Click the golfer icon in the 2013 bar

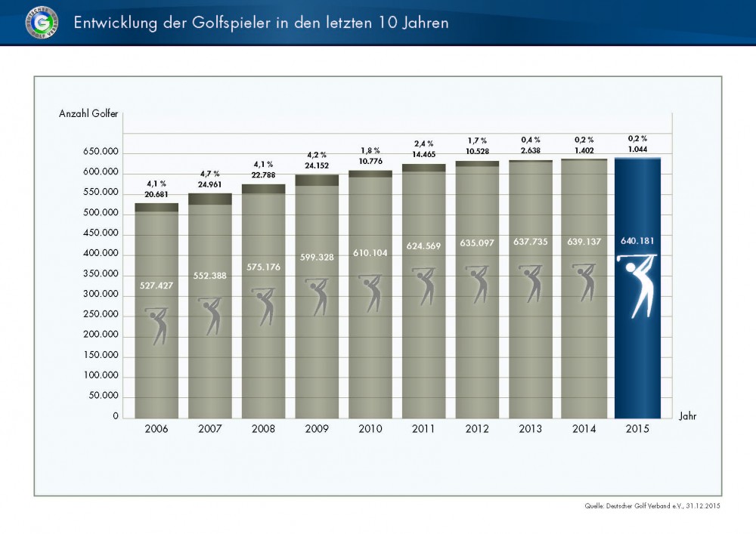531,283
